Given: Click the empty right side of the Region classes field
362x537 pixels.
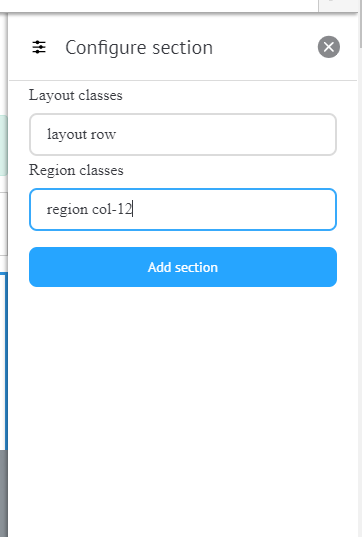Looking at the screenshot, I should click(x=240, y=210).
